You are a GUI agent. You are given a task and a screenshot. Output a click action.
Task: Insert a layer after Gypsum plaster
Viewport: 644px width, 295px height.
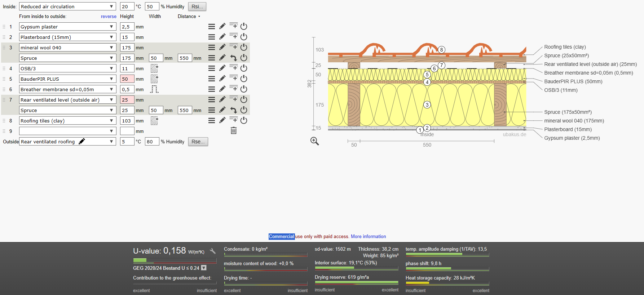tap(234, 26)
